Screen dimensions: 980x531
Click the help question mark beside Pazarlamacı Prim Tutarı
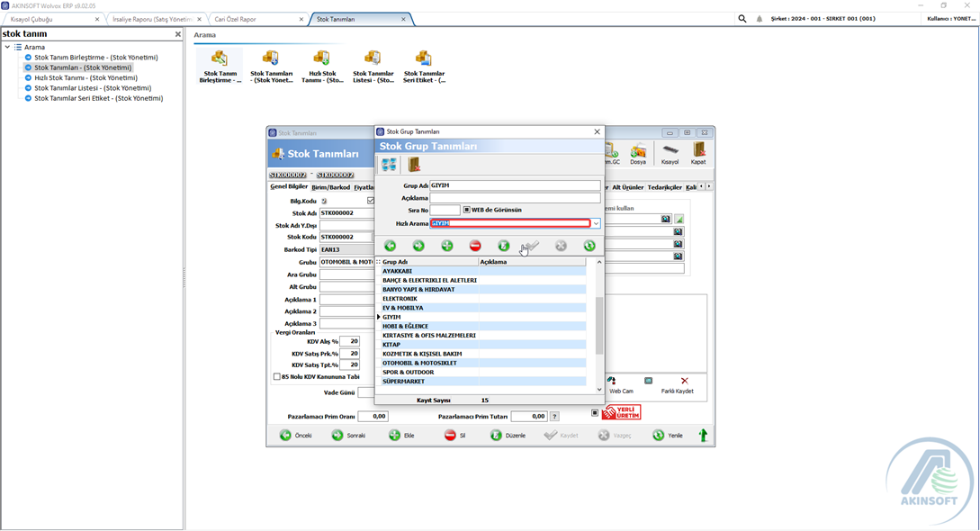click(554, 416)
